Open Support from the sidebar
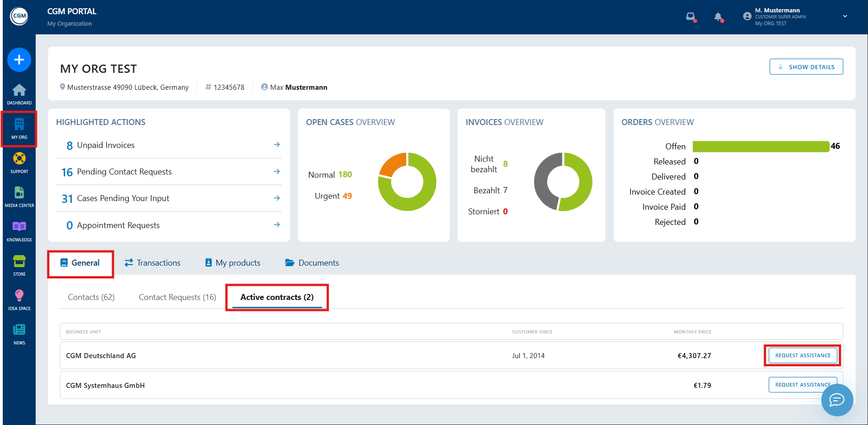Screen dimensions: 868x425 pos(19,163)
